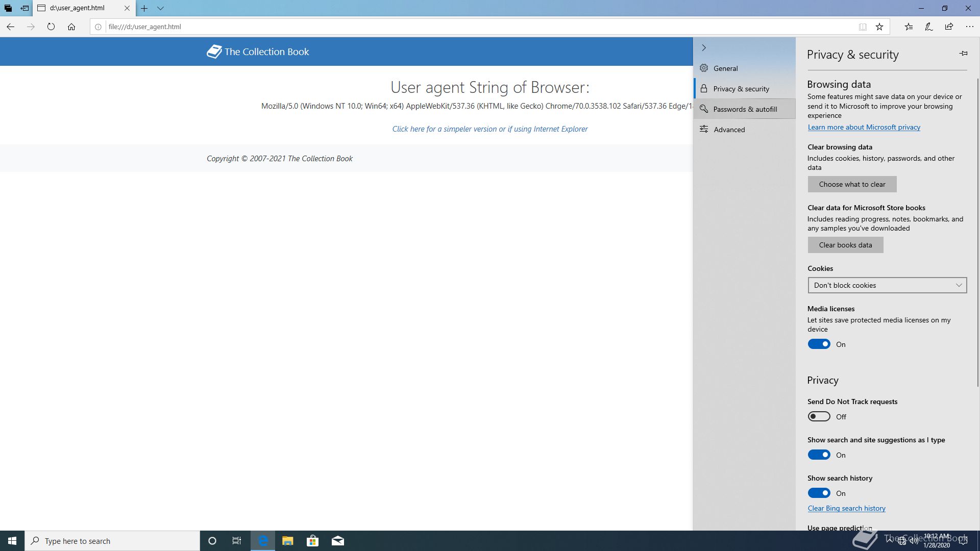Open Action Center notifications icon
Image resolution: width=980 pixels, height=551 pixels.
[x=963, y=541]
